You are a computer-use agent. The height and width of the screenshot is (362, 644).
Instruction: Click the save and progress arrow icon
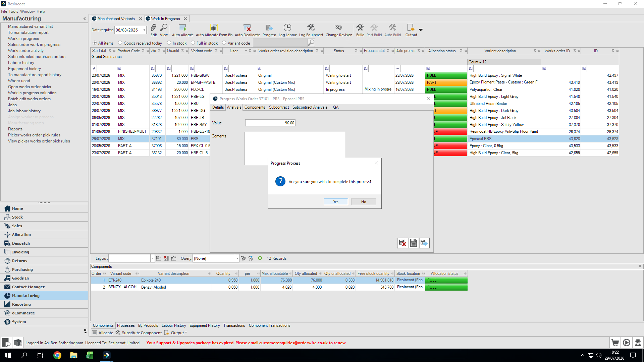(424, 243)
